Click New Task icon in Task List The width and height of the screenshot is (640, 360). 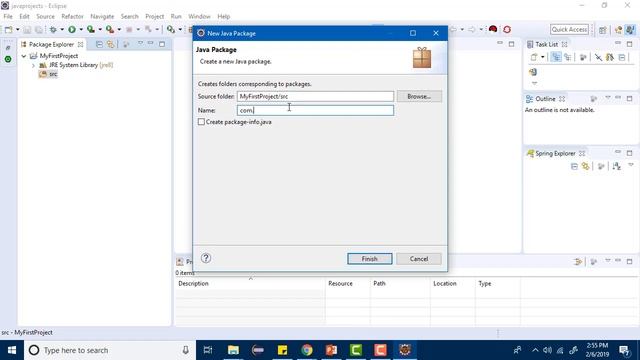coord(534,58)
